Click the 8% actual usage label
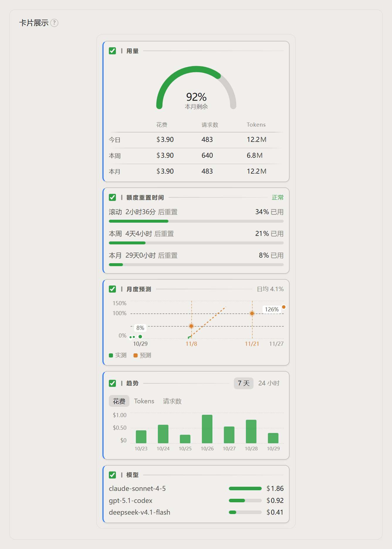392x549 pixels. pos(140,328)
